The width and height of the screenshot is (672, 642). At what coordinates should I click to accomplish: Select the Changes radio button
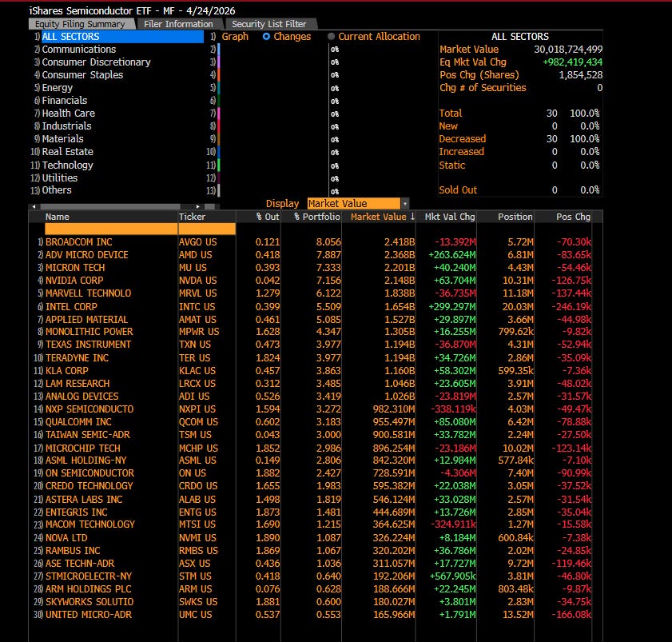click(266, 37)
